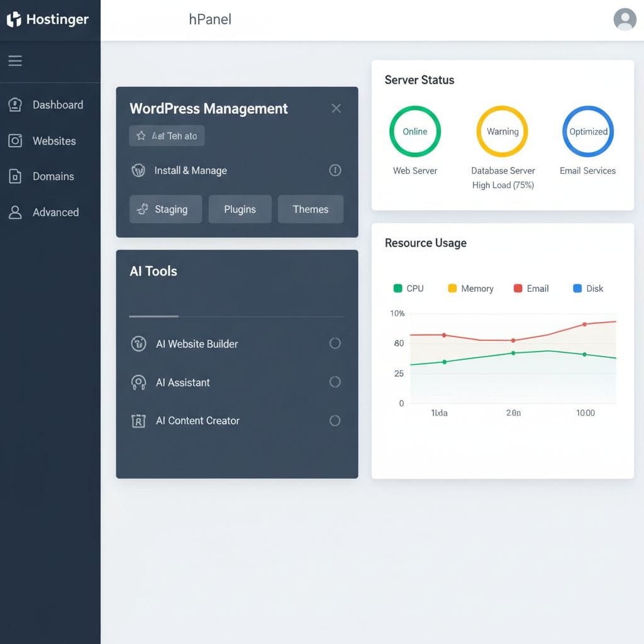Click the WordPress logo icon beside Install & Manage
The width and height of the screenshot is (644, 644).
tap(138, 170)
